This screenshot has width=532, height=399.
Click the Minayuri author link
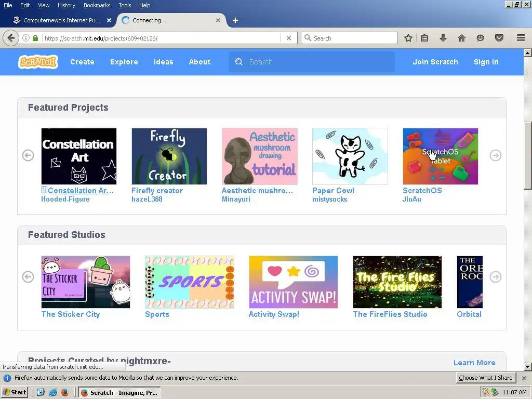click(236, 199)
